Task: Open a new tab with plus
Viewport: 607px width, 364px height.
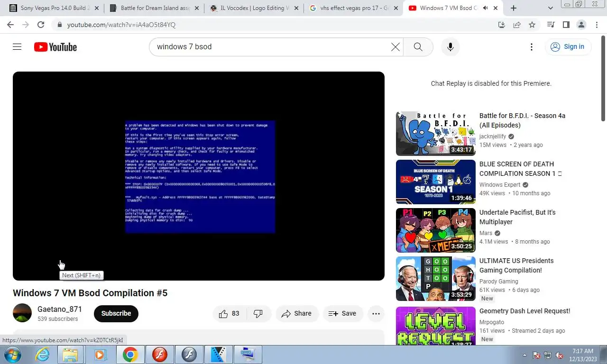Action: click(514, 8)
